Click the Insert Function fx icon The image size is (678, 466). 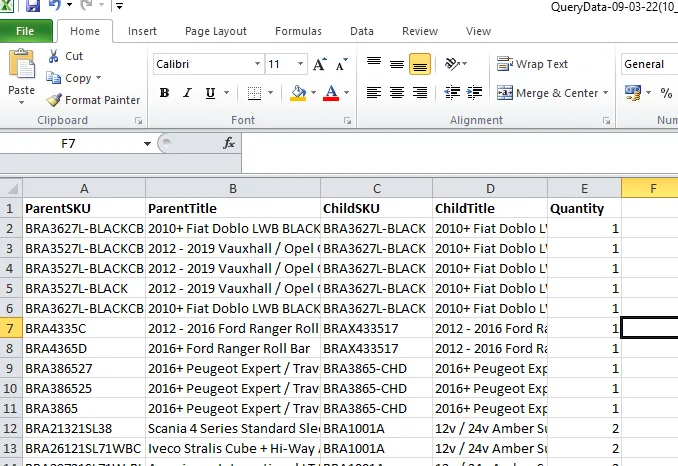tap(229, 143)
